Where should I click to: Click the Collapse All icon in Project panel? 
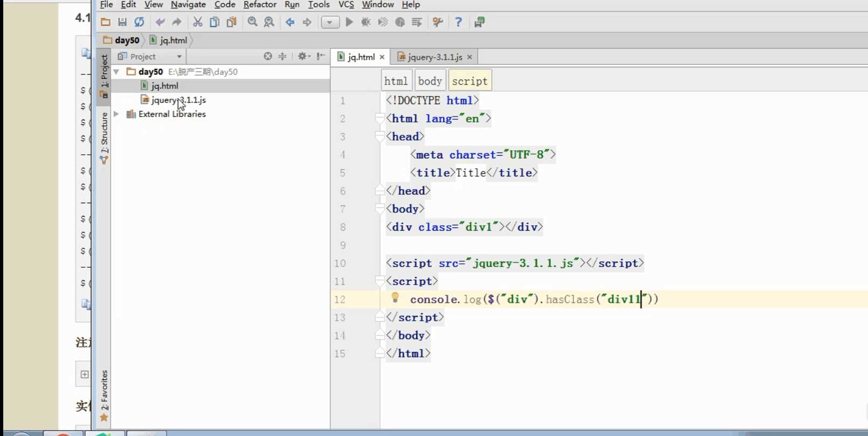click(x=283, y=56)
